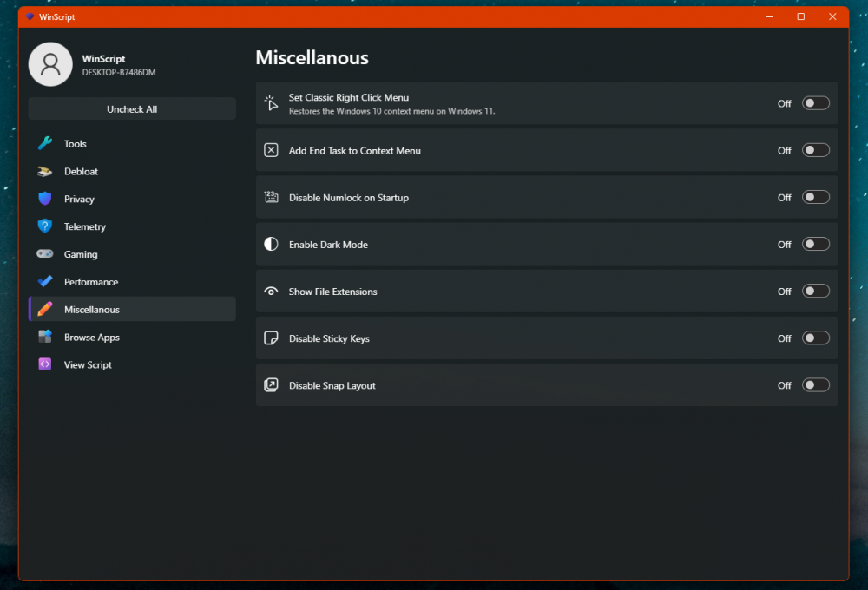Click the WinScript user avatar

tap(50, 64)
